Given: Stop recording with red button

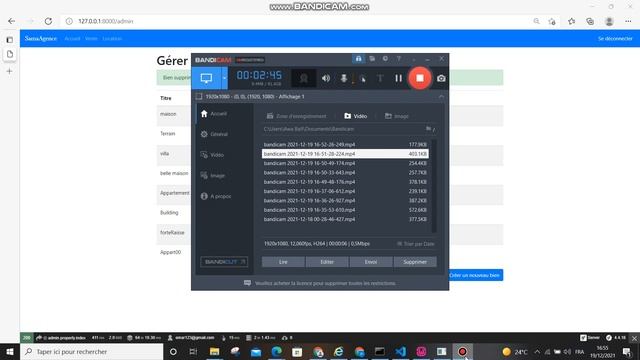Looking at the screenshot, I should [420, 78].
